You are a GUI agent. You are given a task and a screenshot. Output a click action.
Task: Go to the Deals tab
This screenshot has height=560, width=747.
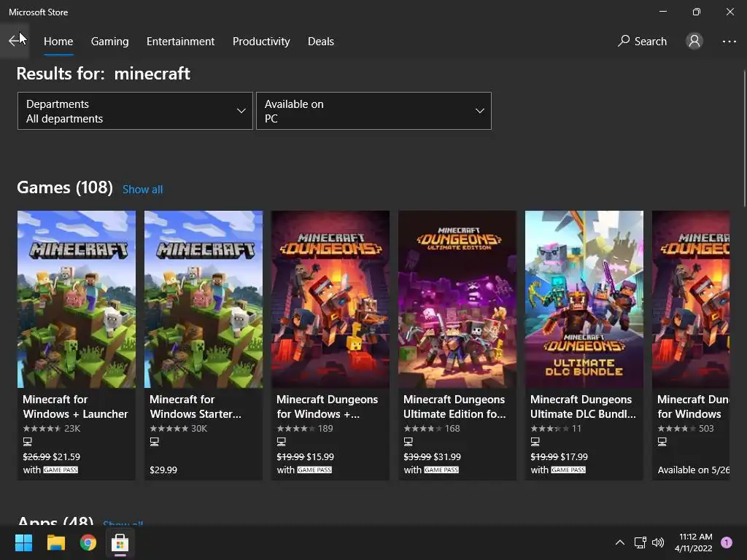pyautogui.click(x=321, y=42)
